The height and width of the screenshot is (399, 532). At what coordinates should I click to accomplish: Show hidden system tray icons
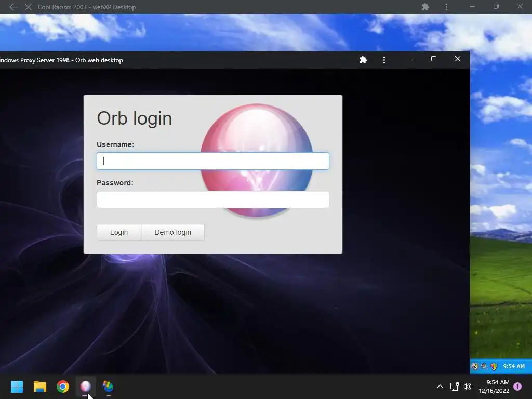pyautogui.click(x=440, y=387)
